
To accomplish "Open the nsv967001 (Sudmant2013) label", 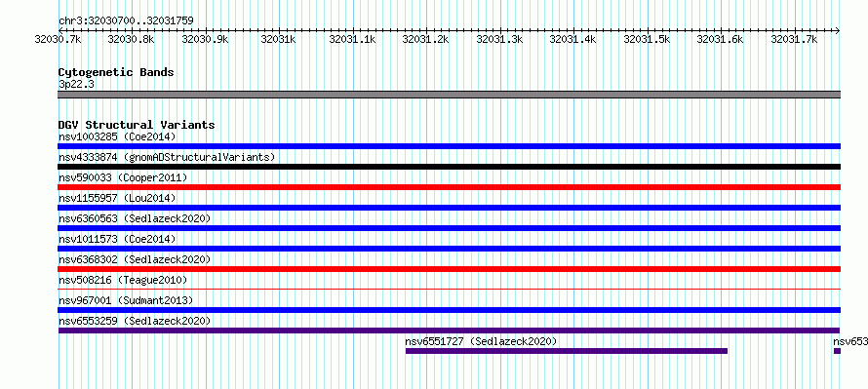I will tap(126, 300).
